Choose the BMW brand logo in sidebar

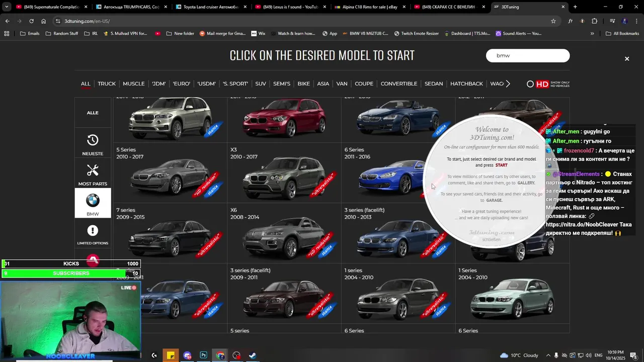click(x=93, y=201)
